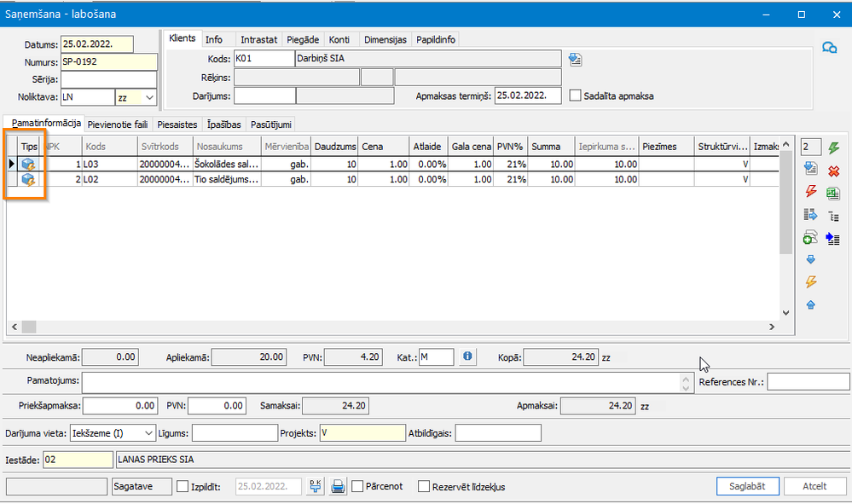The height and width of the screenshot is (504, 852).
Task: Click the empty Sērija field
Action: pyautogui.click(x=108, y=79)
